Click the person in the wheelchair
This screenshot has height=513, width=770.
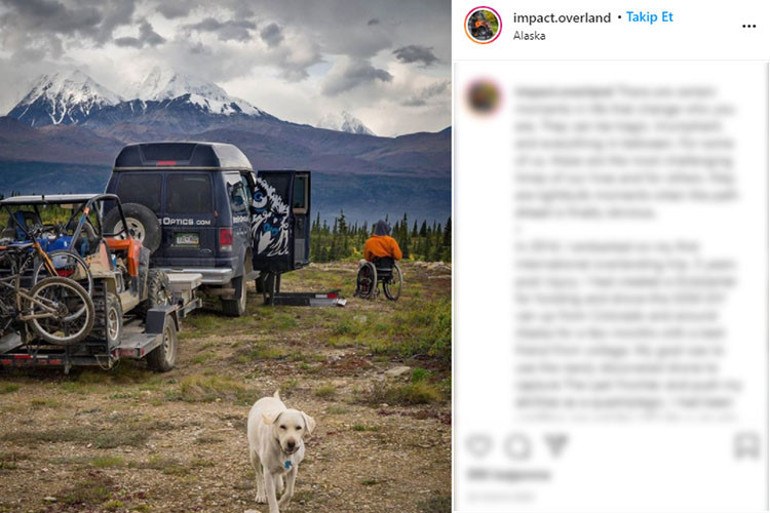381,260
